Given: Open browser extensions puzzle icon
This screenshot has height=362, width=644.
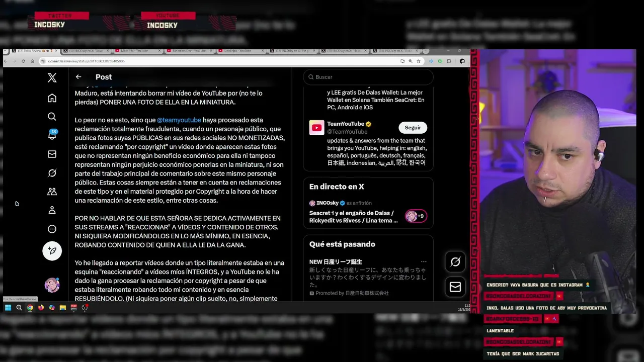Looking at the screenshot, I should click(x=450, y=61).
